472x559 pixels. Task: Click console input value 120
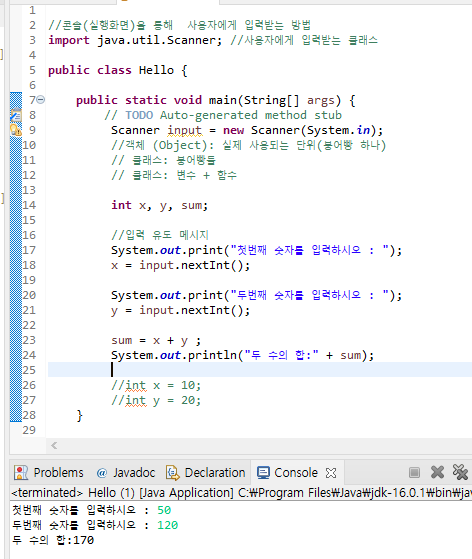click(x=168, y=525)
